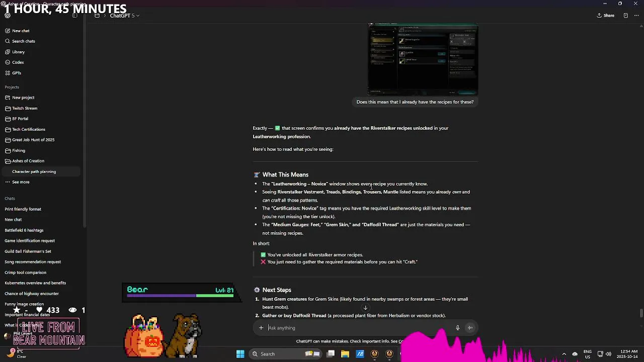
Task: Click the Windows taskbar Search box
Action: pyautogui.click(x=284, y=354)
